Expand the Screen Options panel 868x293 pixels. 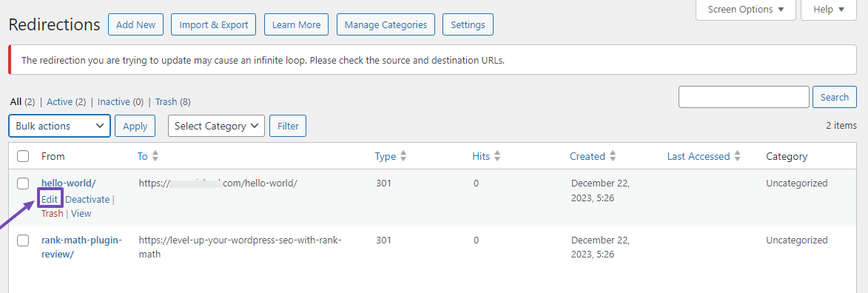pos(746,10)
